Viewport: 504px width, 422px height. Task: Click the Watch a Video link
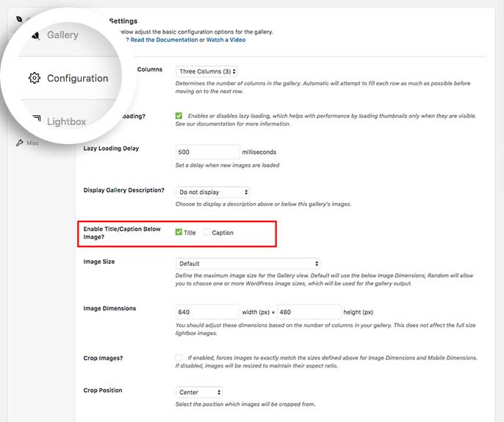tap(226, 40)
